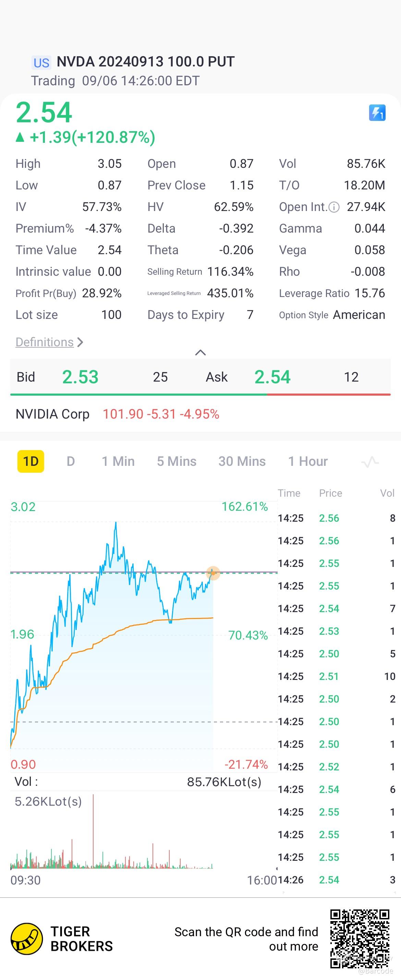The width and height of the screenshot is (401, 980).
Task: Open the Open Interest info icon
Action: point(333,207)
